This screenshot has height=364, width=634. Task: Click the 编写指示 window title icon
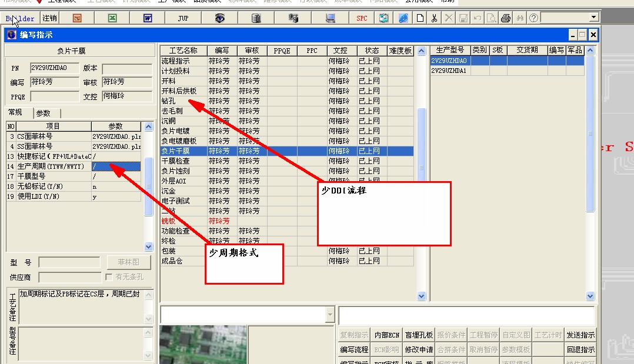12,35
